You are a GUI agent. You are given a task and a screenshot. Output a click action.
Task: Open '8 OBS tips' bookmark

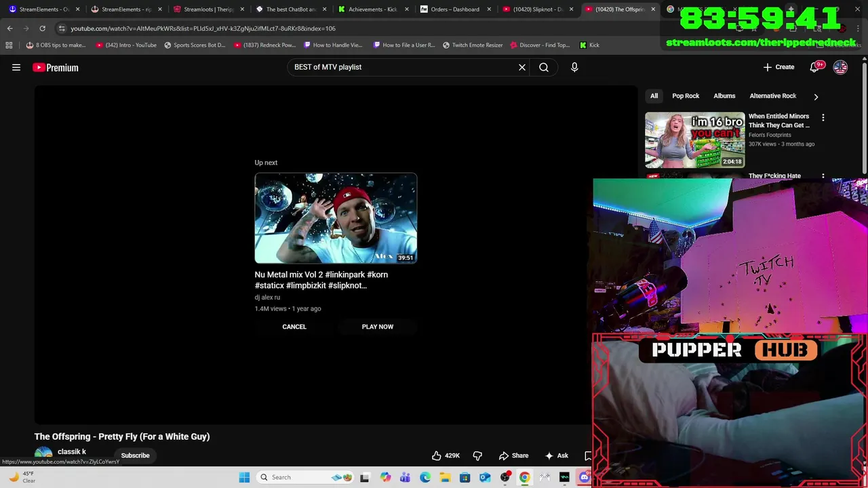(56, 45)
